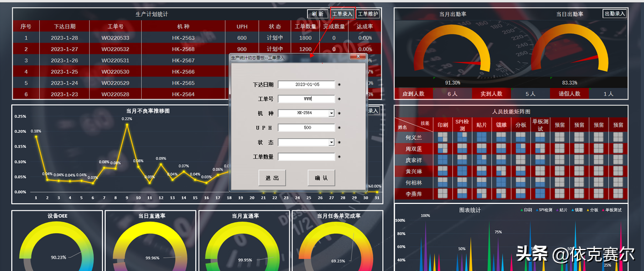Click the 出勤录入 button
Image resolution: width=644 pixels, height=271 pixels.
click(x=614, y=14)
